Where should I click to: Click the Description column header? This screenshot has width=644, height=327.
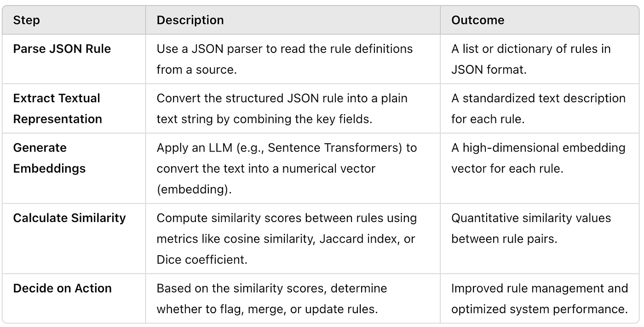point(190,20)
